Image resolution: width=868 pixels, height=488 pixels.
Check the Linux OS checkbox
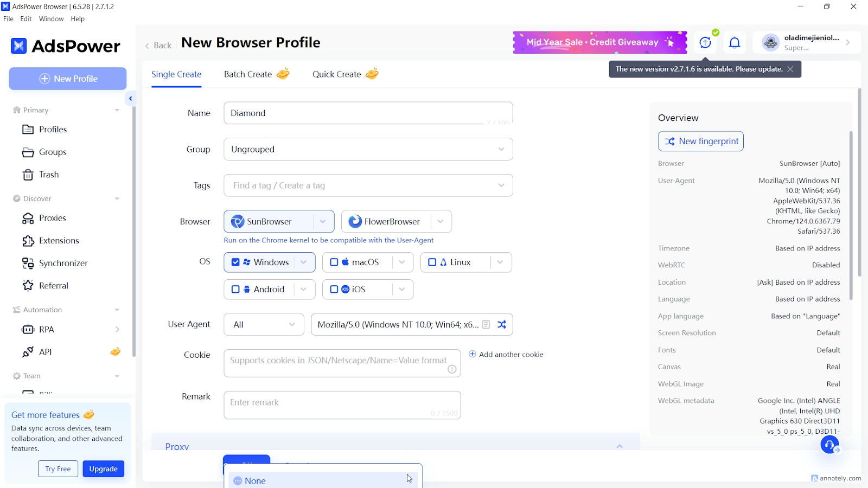(432, 262)
